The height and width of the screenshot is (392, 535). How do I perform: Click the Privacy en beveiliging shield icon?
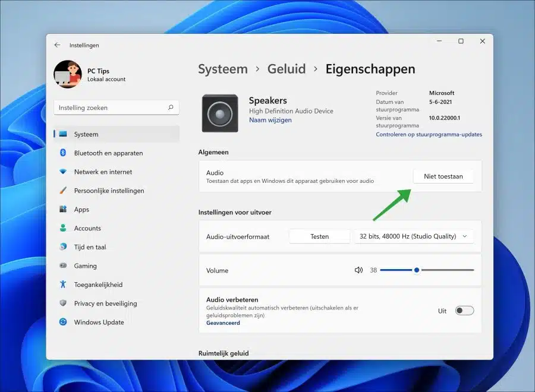(x=63, y=303)
